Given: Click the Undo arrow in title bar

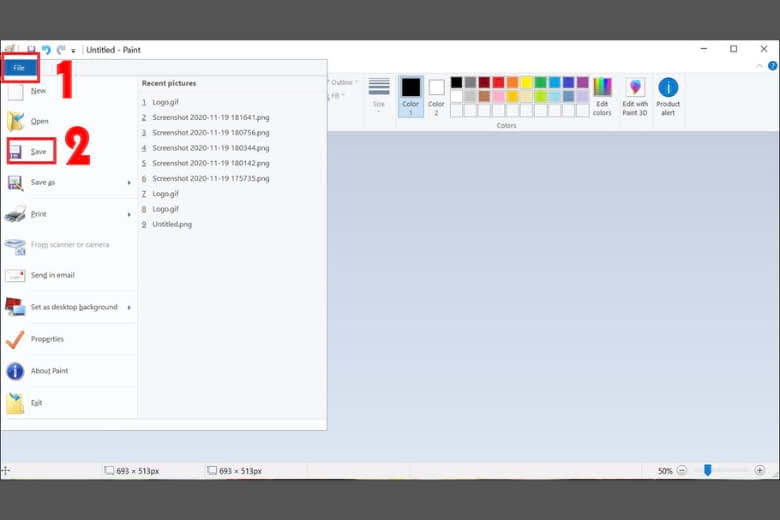Looking at the screenshot, I should click(46, 50).
